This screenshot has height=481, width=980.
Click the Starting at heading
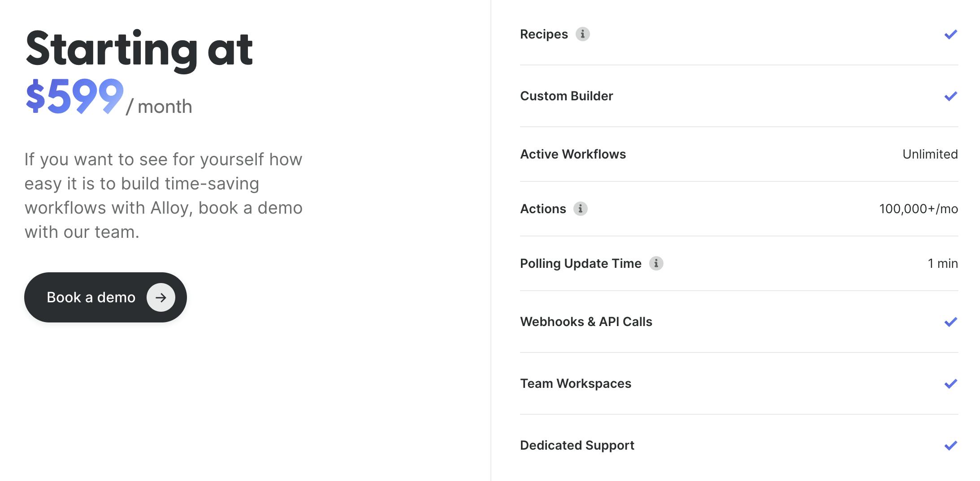[139, 48]
